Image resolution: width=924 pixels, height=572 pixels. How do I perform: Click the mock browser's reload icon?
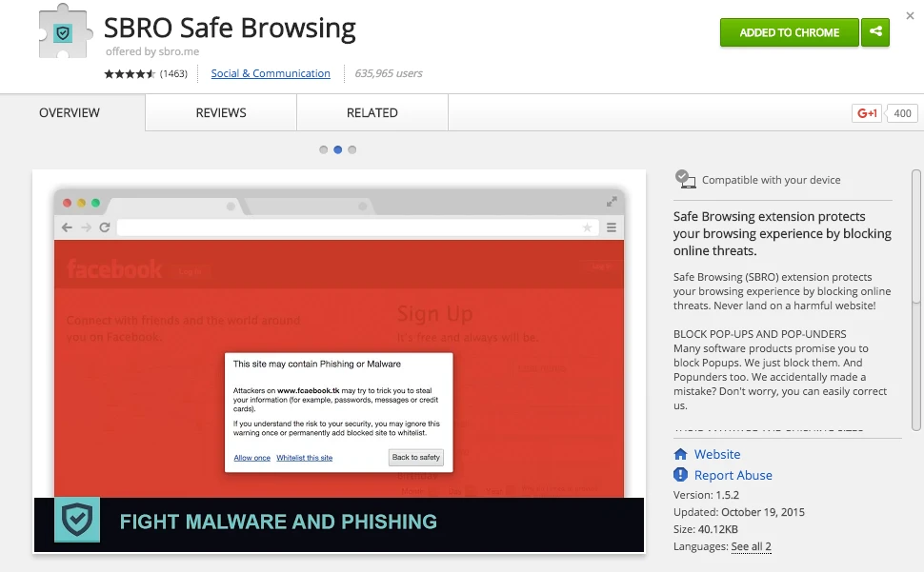coord(104,227)
